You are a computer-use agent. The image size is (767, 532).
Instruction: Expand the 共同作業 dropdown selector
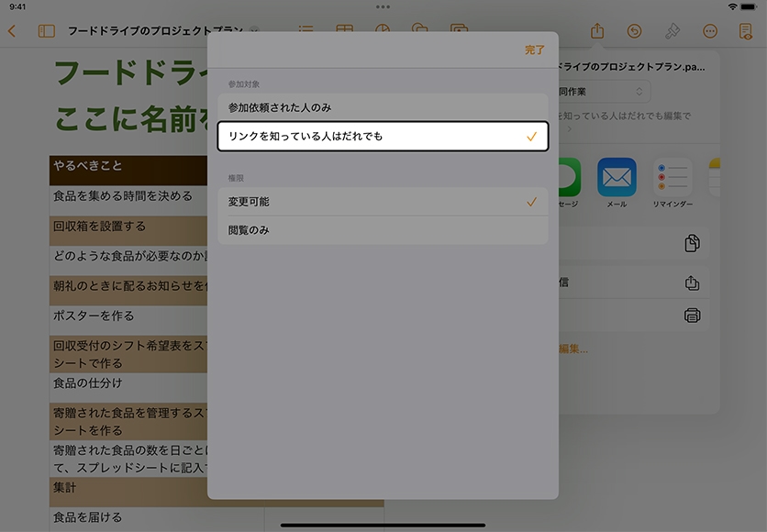pos(606,92)
